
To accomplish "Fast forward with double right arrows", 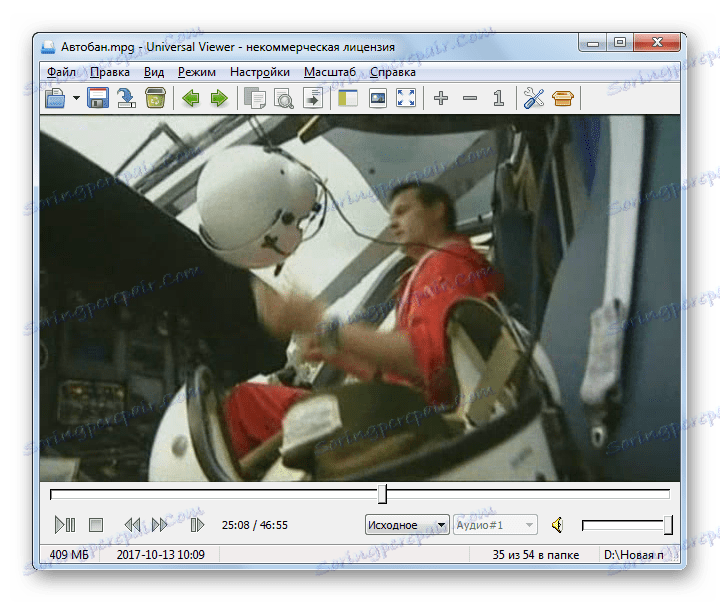I will (x=159, y=524).
